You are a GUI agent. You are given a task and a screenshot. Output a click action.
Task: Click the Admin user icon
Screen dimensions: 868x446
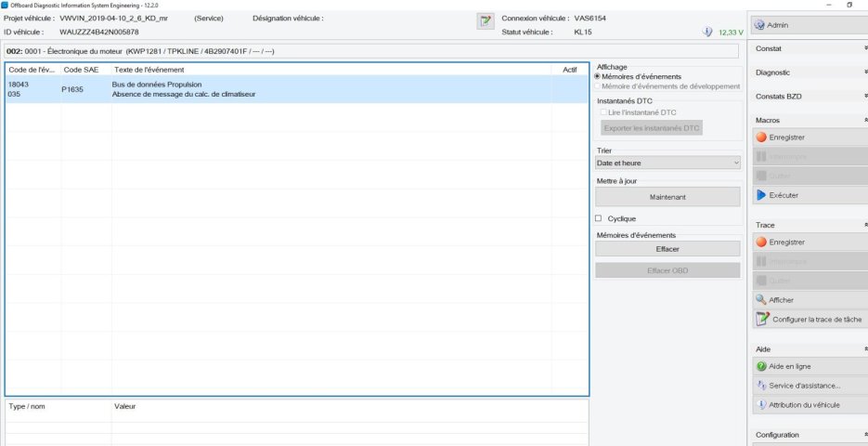click(759, 25)
